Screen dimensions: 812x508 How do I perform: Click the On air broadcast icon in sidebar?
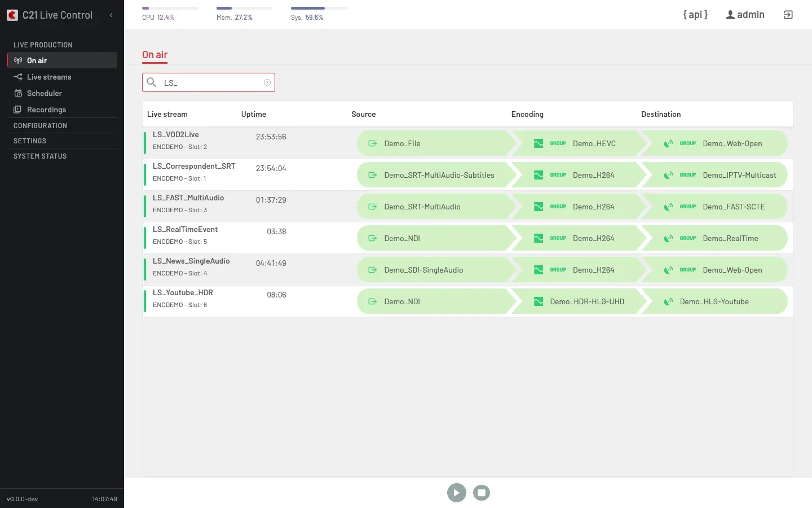[18, 60]
